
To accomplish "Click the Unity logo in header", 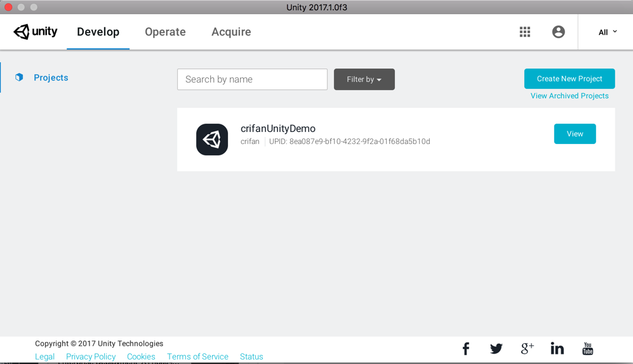I will (x=36, y=32).
